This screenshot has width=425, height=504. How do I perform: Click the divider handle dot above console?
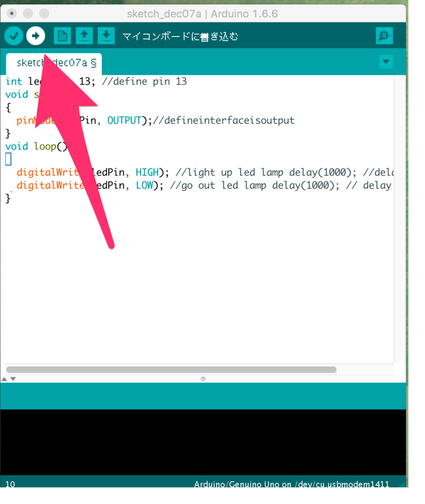203,379
